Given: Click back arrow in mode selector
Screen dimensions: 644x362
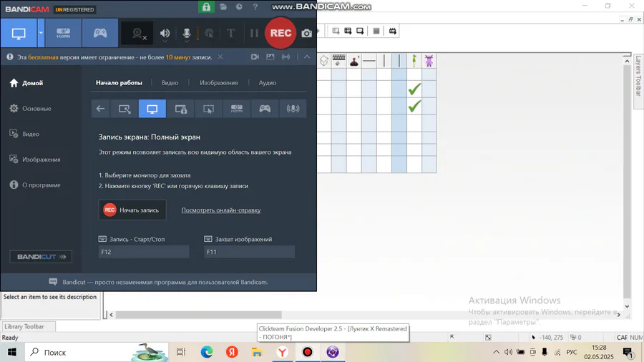Looking at the screenshot, I should pos(100,109).
